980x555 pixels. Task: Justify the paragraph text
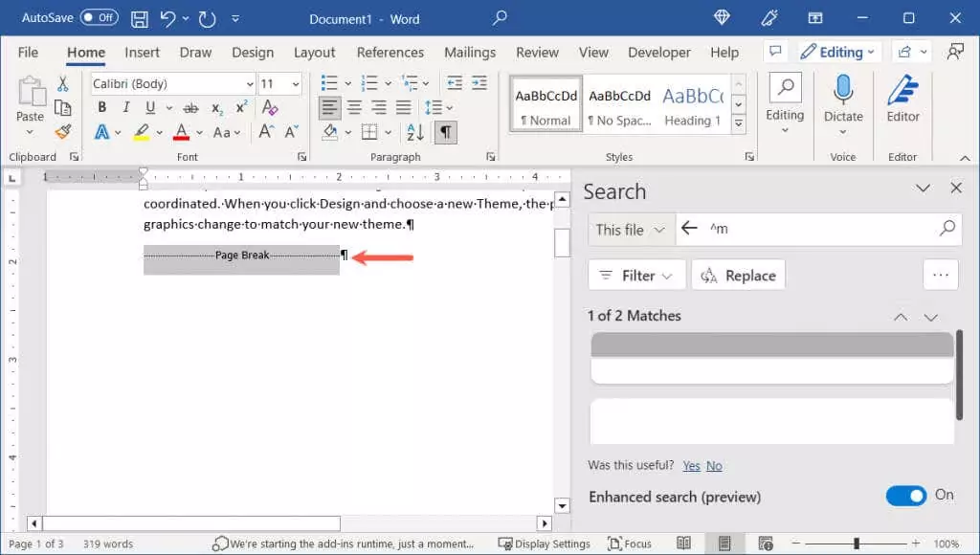pyautogui.click(x=403, y=107)
